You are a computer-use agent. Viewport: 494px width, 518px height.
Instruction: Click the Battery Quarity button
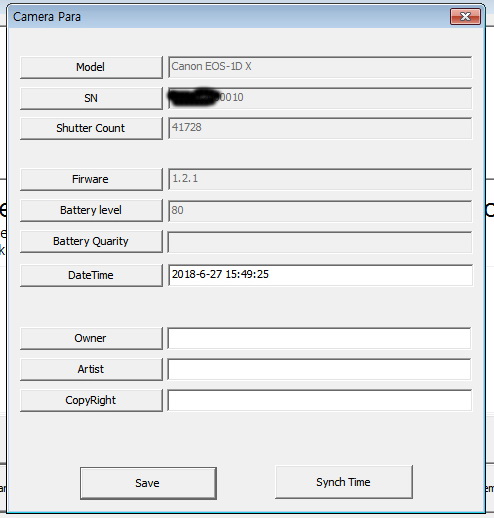point(91,241)
